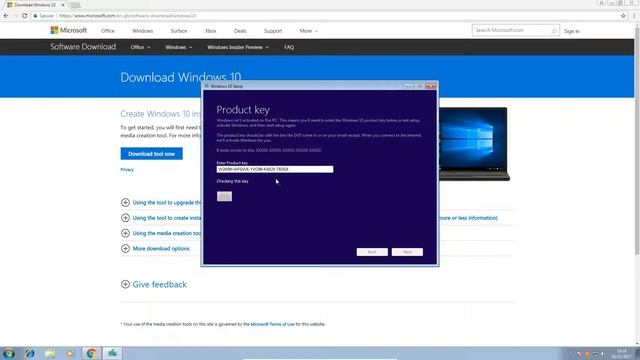
Task: Click the Product key heading text
Action: click(x=243, y=110)
